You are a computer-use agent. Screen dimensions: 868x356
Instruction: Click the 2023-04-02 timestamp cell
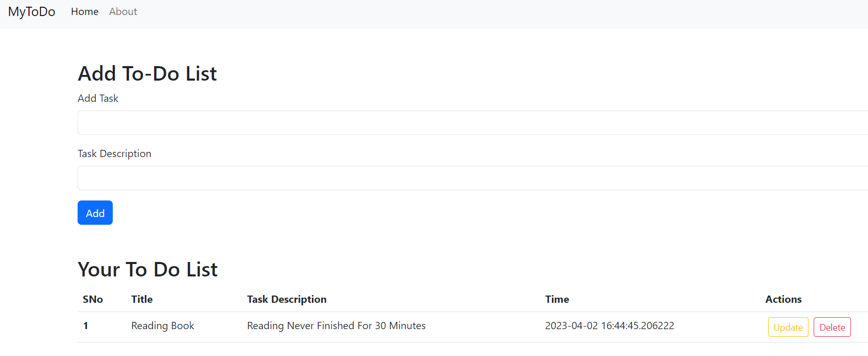coord(609,326)
